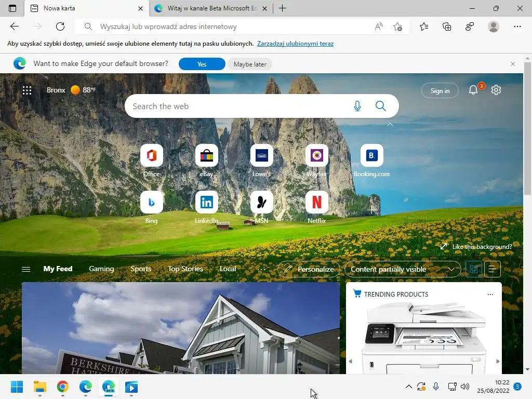Screen dimensions: 532x399
Task: Click the Maybe later button
Action: [x=250, y=64]
